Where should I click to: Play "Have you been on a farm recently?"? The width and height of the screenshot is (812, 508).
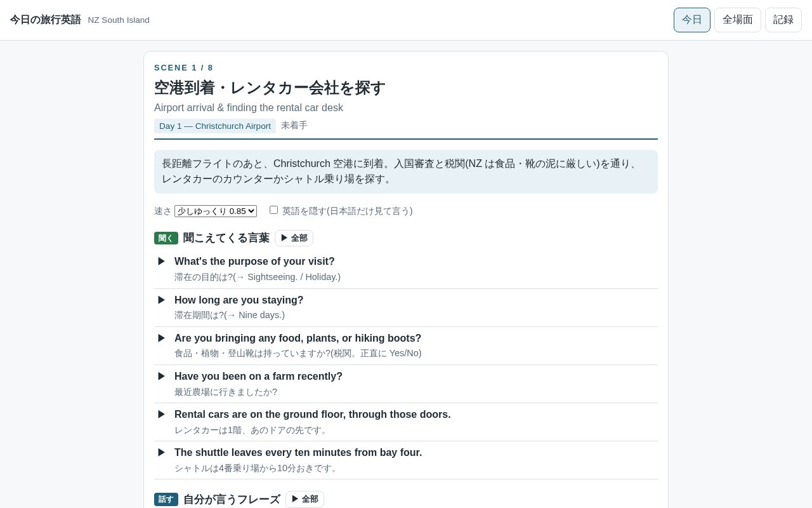click(162, 376)
